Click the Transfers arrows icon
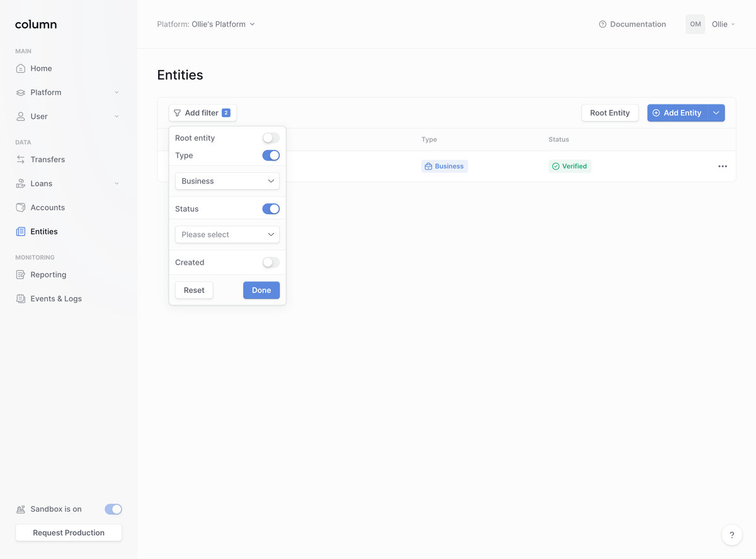 [21, 160]
